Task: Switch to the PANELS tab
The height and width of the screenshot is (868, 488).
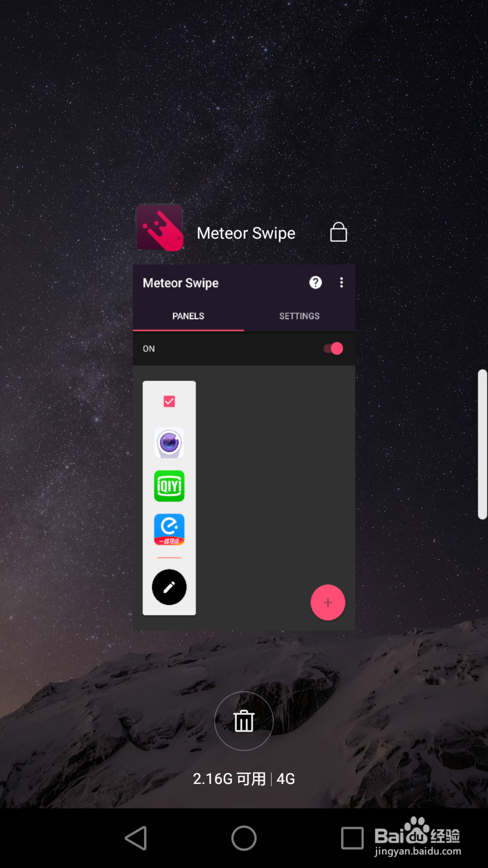Action: [188, 316]
